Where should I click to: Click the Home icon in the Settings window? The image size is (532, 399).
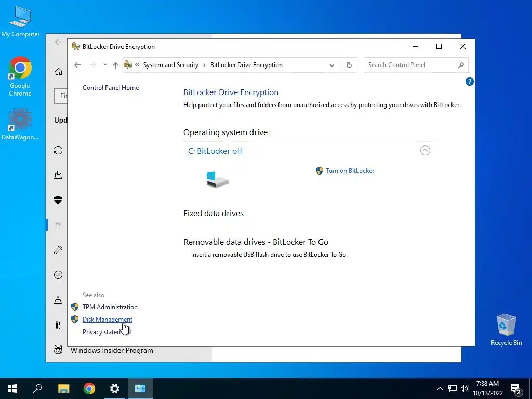coord(58,71)
